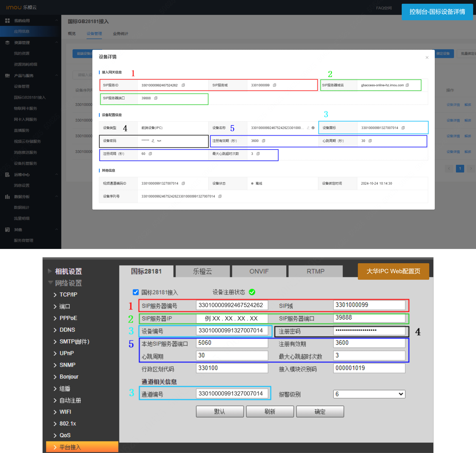Click the 数据分析 chart icon in sidebar

7,197
